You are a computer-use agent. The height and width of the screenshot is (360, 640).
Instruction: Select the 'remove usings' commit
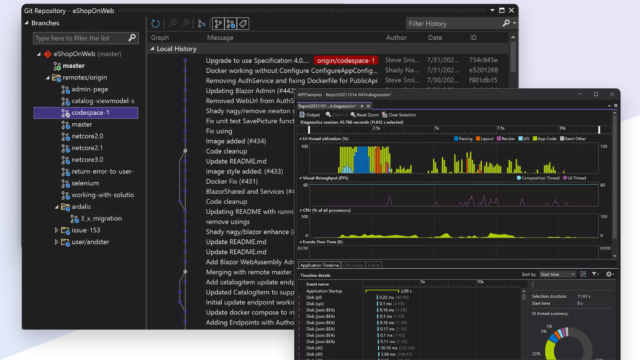[227, 222]
